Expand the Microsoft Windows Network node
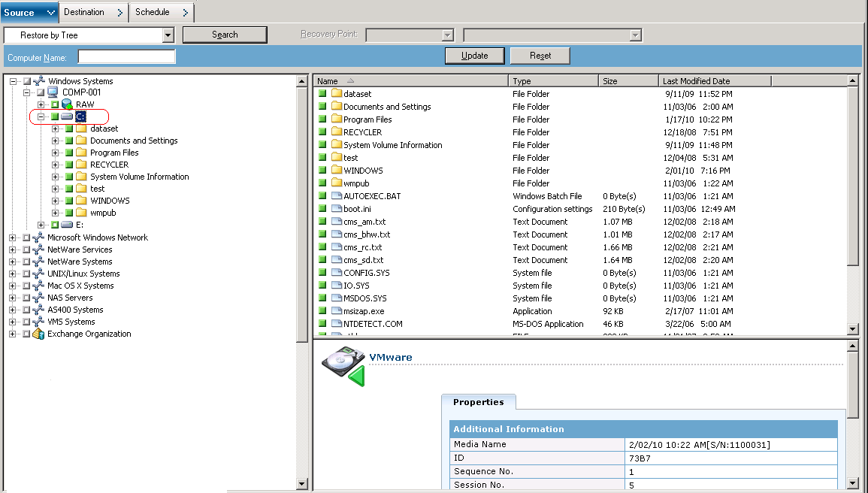868x493 pixels. 13,237
